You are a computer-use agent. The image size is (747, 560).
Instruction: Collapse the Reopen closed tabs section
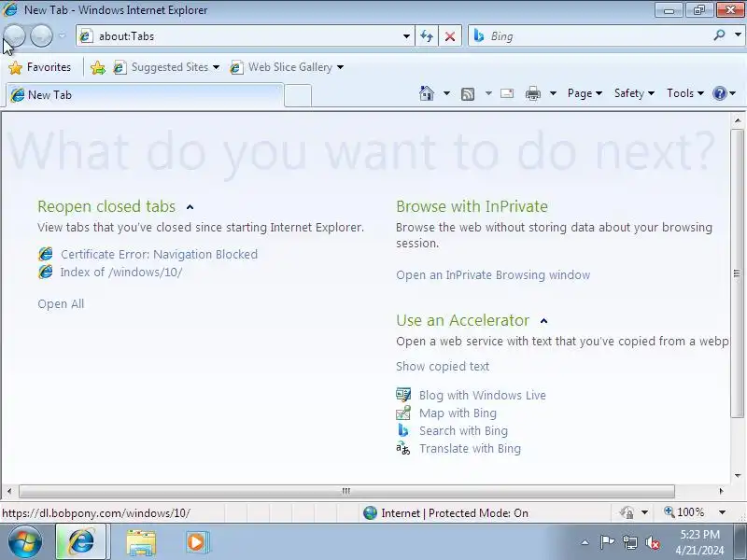[190, 206]
